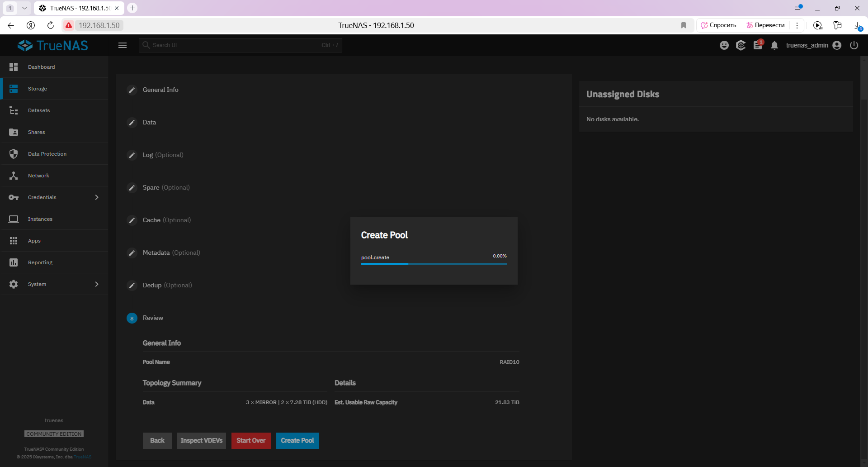The height and width of the screenshot is (467, 868).
Task: Edit the Dedup (Optional) step
Action: (132, 286)
